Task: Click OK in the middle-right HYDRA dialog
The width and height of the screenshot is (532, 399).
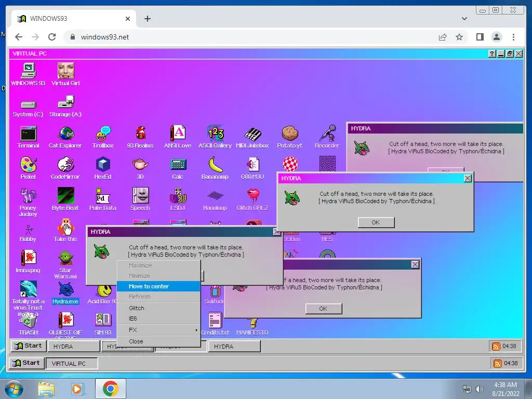Action: 376,222
